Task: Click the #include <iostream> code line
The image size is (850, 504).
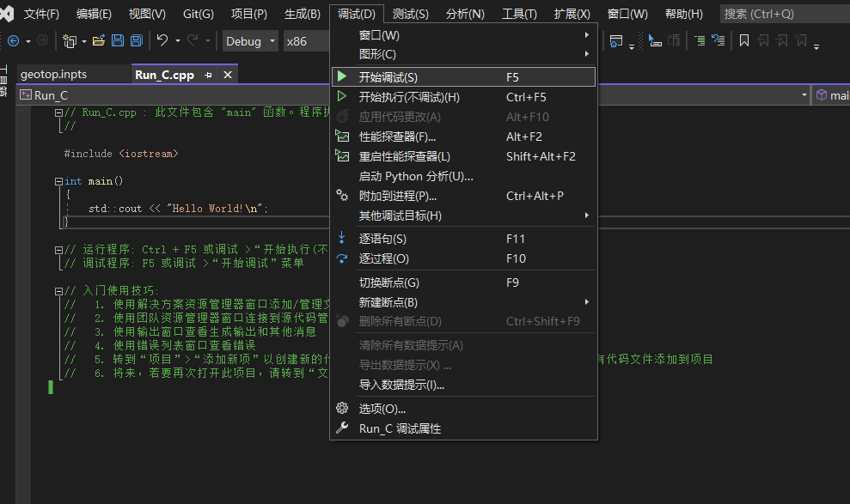Action: point(121,154)
